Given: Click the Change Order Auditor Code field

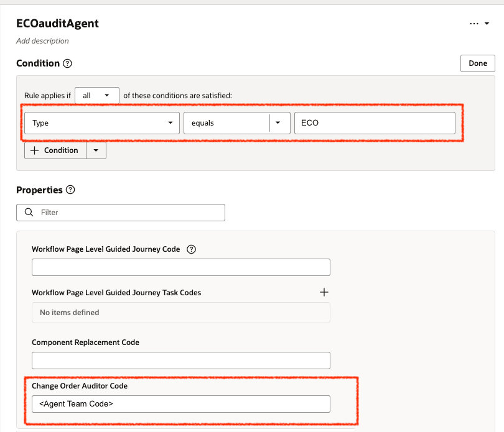Looking at the screenshot, I should [180, 403].
